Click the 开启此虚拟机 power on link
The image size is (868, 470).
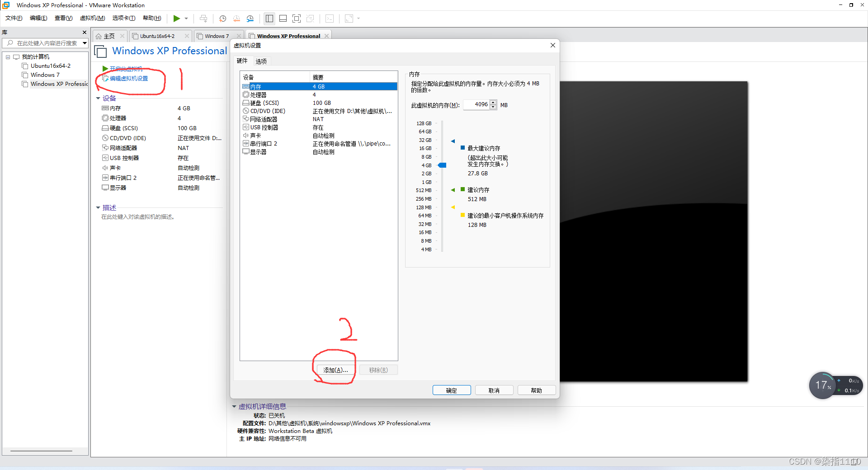pyautogui.click(x=126, y=69)
